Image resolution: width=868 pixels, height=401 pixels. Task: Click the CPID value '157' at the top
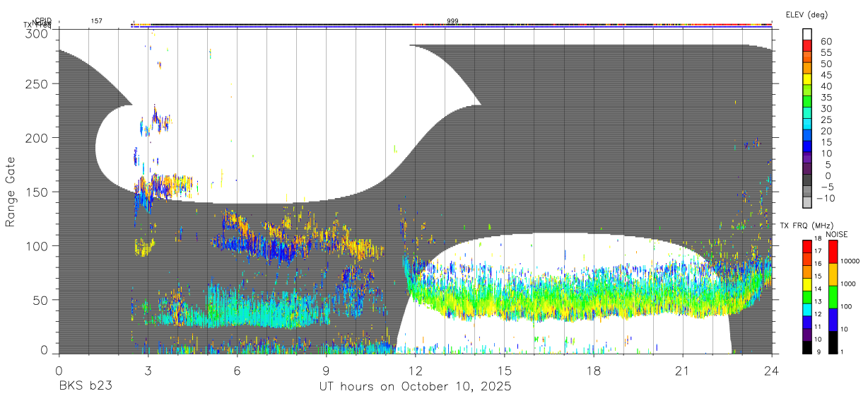click(96, 21)
